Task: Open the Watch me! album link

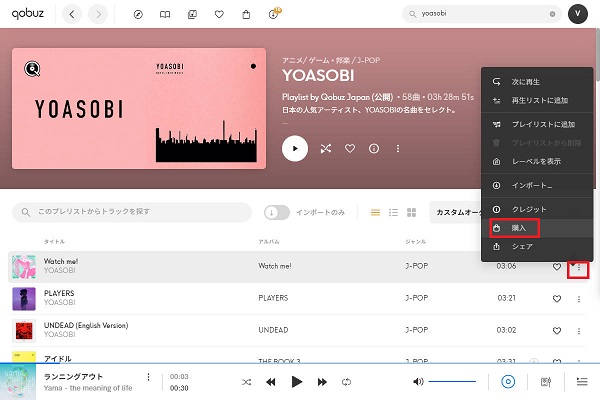Action: 275,266
